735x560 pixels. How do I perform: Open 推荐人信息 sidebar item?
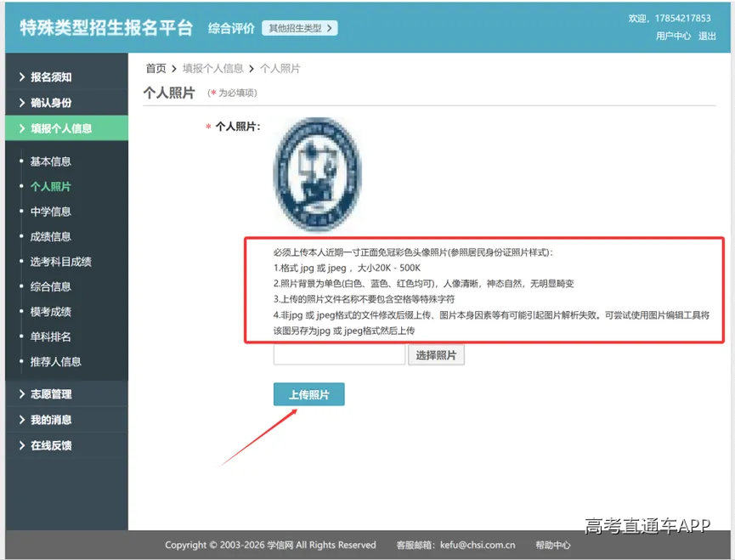point(56,362)
